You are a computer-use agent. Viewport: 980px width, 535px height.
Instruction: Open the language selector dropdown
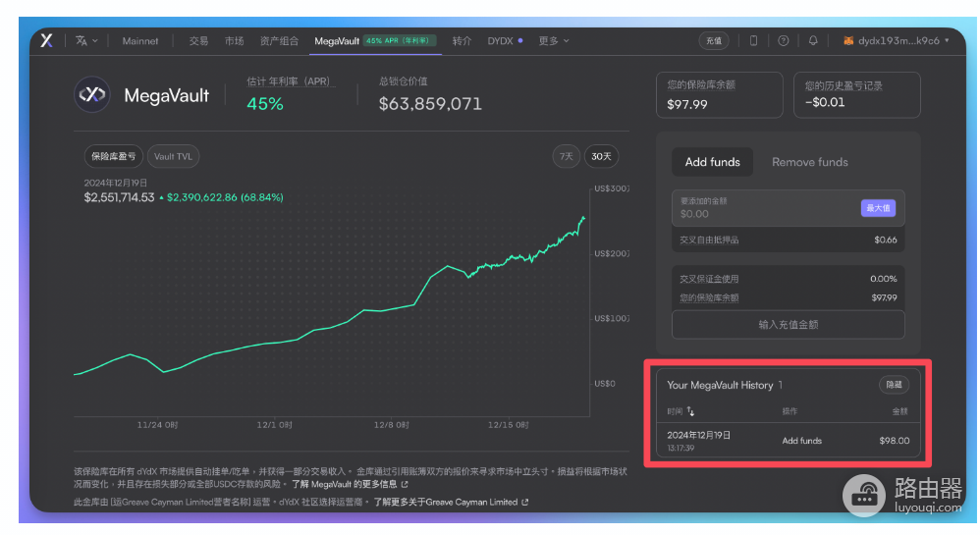click(86, 40)
